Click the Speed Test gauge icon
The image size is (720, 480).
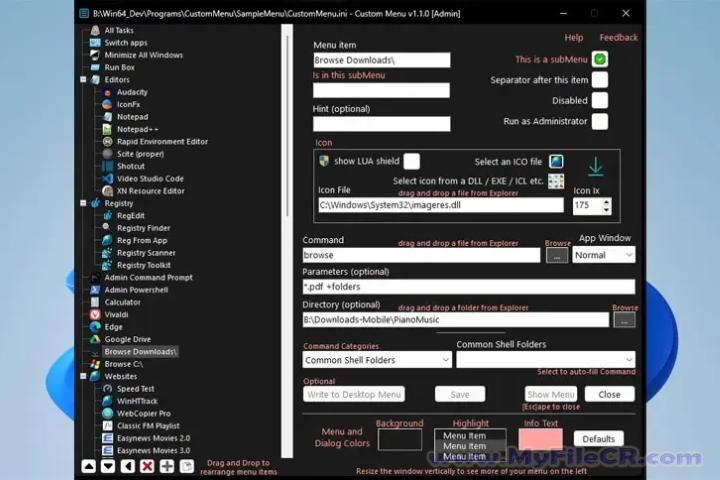click(x=107, y=389)
